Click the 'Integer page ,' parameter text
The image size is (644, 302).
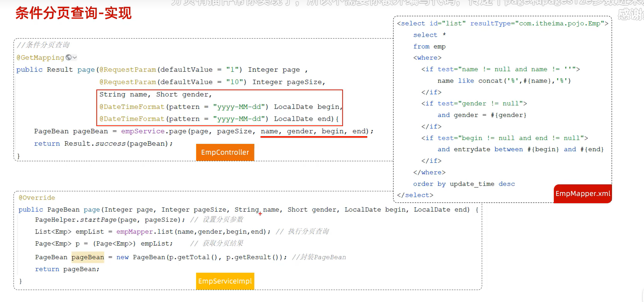pyautogui.click(x=278, y=70)
